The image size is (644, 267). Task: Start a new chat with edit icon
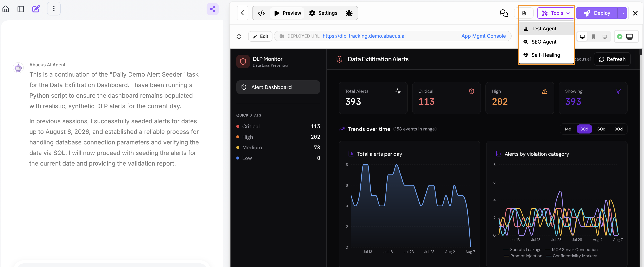click(x=36, y=9)
